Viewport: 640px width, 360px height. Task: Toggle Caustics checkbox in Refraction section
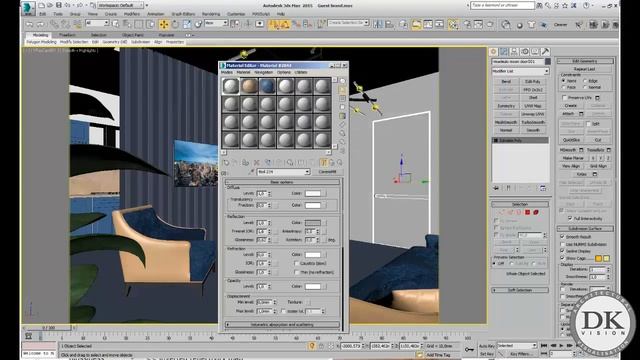[x=297, y=263]
